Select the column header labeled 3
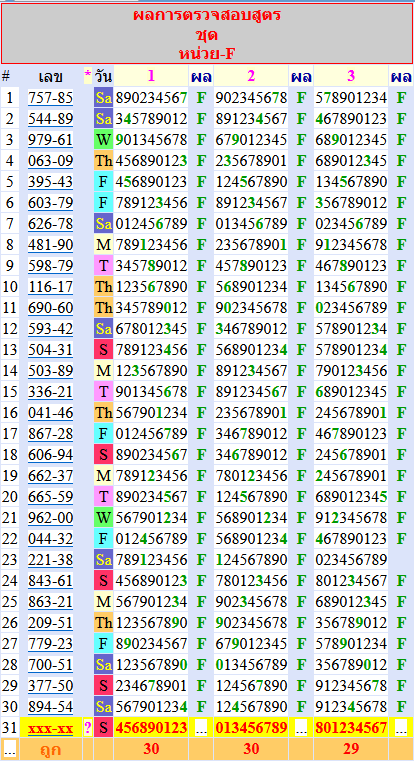This screenshot has height=763, width=415. 351,76
